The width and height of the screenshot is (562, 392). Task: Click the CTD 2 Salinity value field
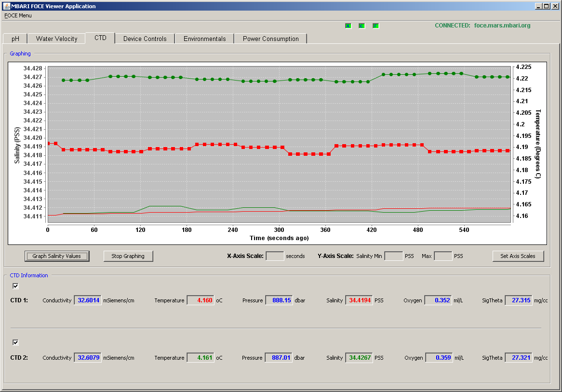pos(359,358)
